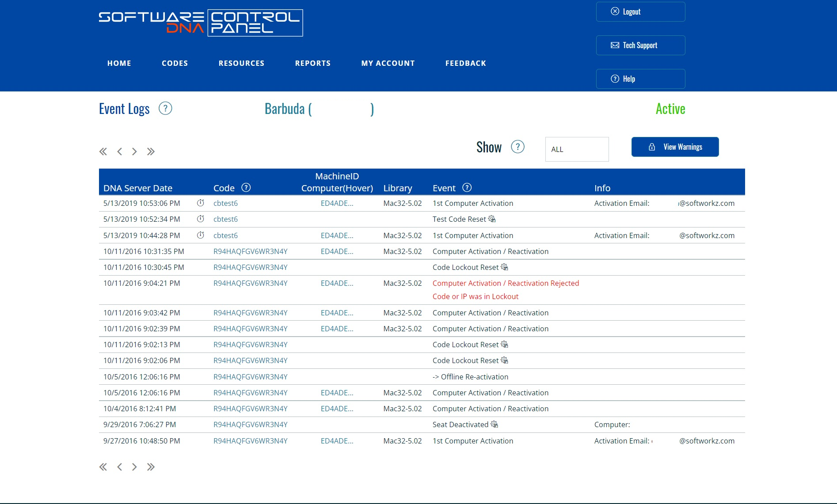Open cbtest6 code link on 10:44:28 PM row
Screen dimensions: 837x504
[x=225, y=235]
